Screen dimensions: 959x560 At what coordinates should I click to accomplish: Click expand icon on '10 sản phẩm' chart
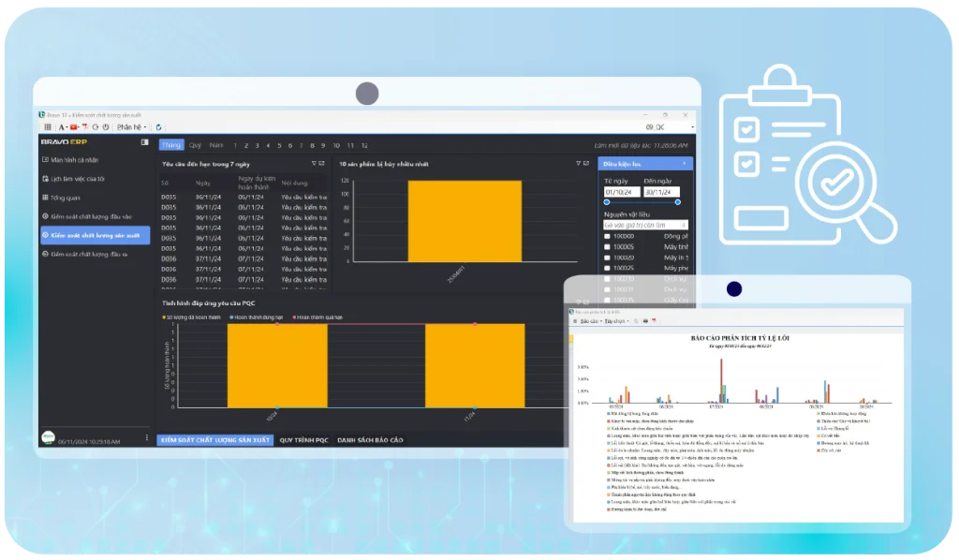coord(585,163)
